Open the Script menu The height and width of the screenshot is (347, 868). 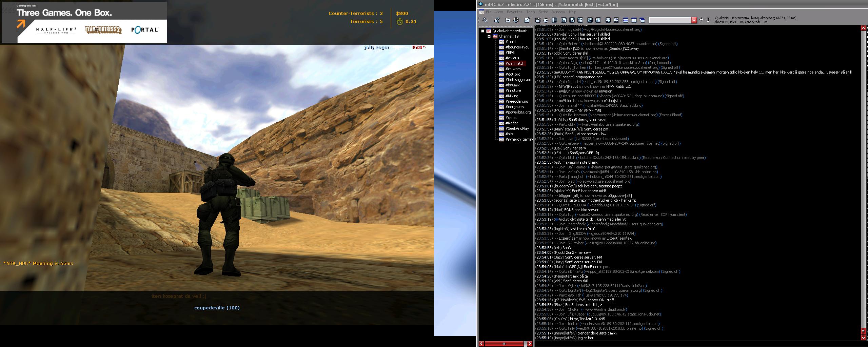coord(543,12)
